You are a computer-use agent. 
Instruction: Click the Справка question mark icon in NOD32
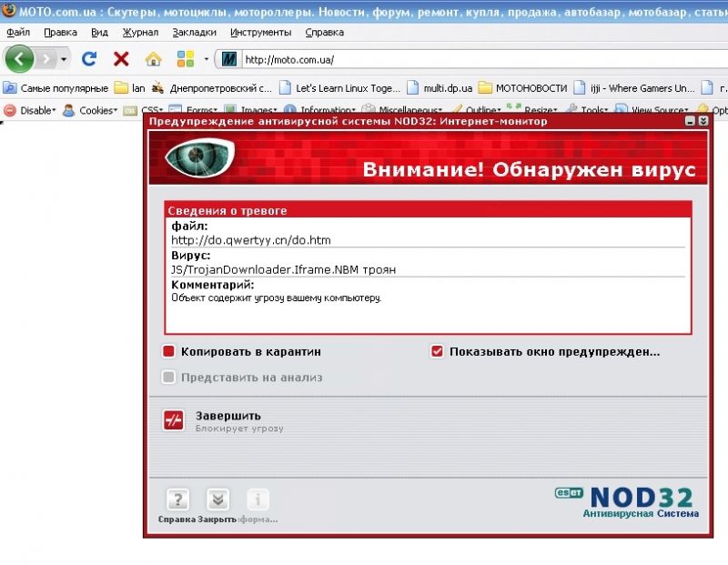tap(177, 499)
